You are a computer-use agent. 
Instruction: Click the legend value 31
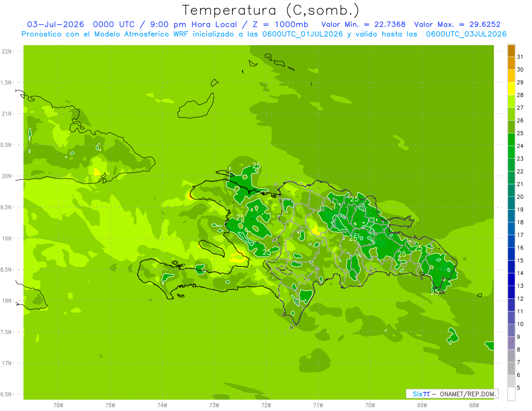pos(520,57)
